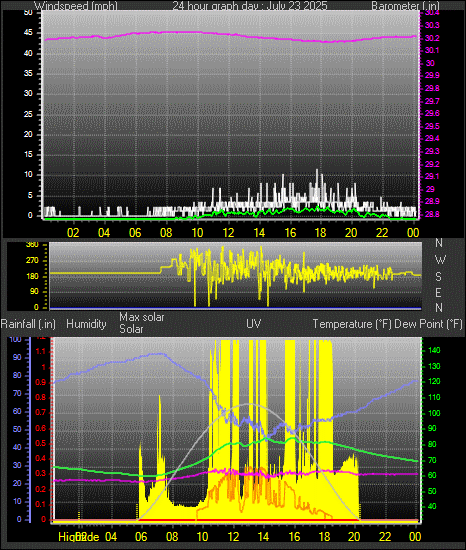
Task: Select the UV legend label
Action: 254,323
